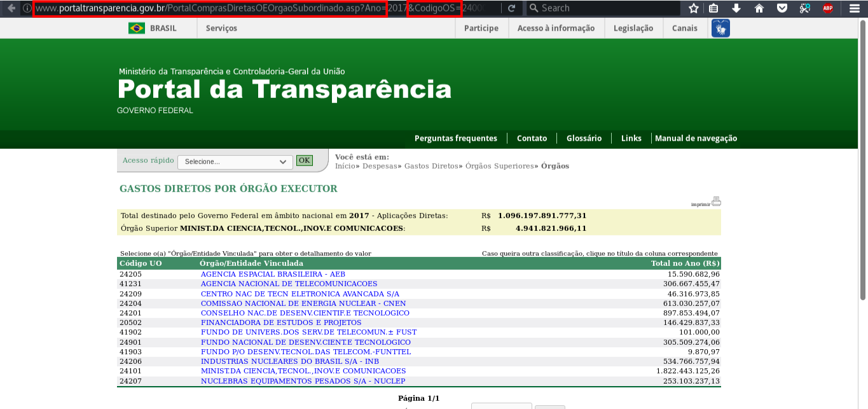Click the browser back arrow button
Image resolution: width=868 pixels, height=409 pixels.
coord(11,8)
